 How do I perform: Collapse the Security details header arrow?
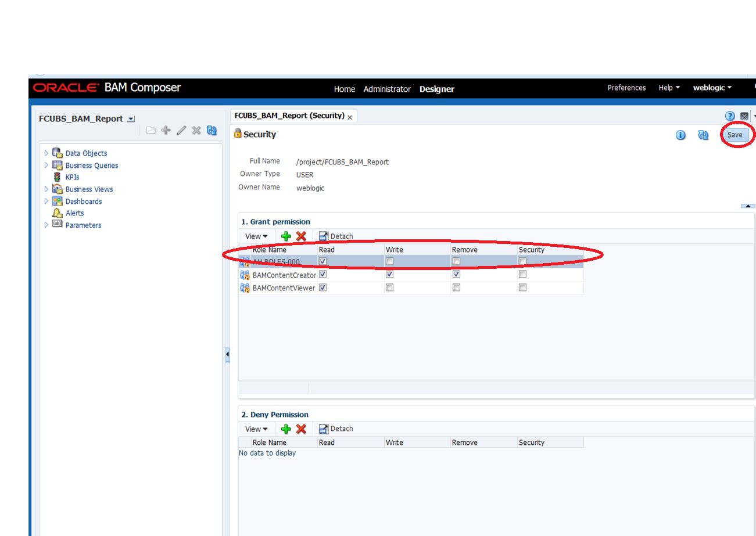(x=748, y=206)
